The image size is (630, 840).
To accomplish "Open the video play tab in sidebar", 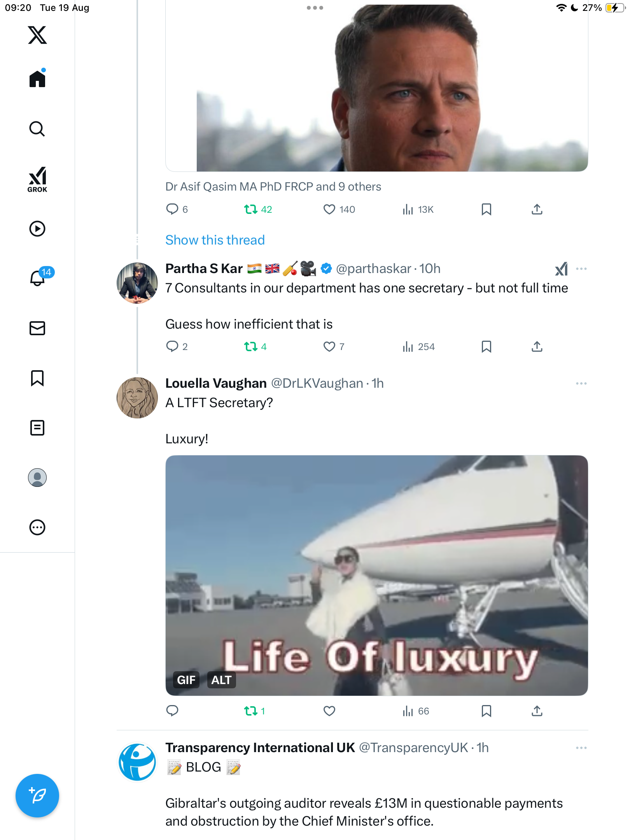I will click(x=37, y=229).
